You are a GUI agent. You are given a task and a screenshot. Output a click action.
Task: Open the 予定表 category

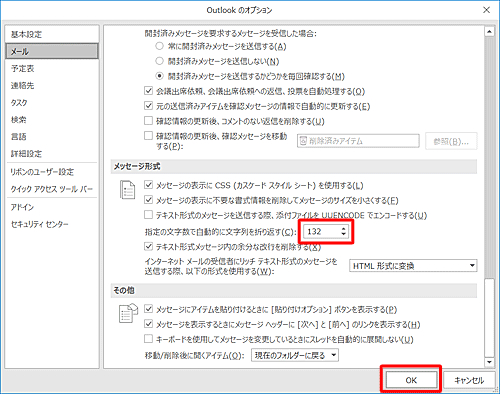(x=52, y=69)
